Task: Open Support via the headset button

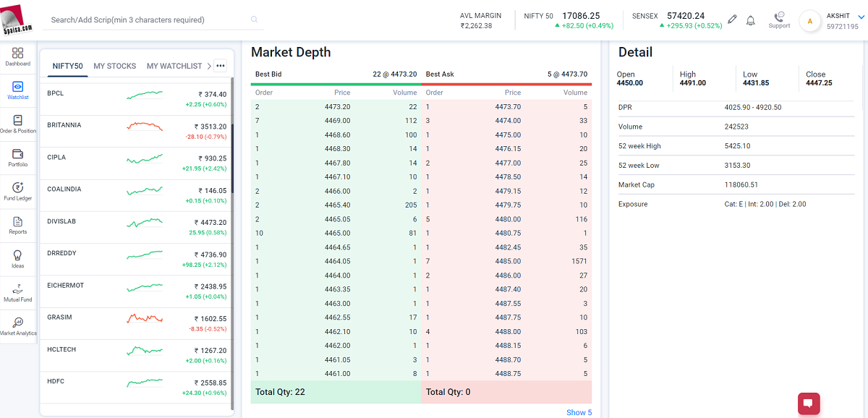Action: coord(779,20)
